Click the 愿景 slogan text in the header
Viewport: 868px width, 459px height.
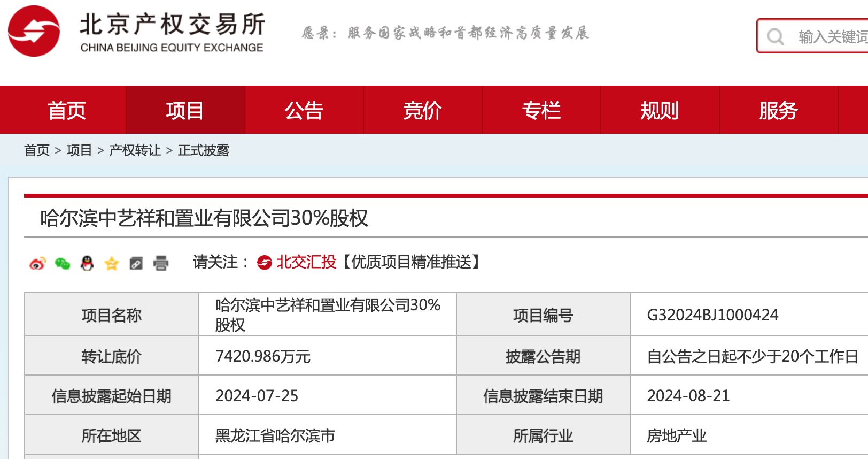(445, 33)
